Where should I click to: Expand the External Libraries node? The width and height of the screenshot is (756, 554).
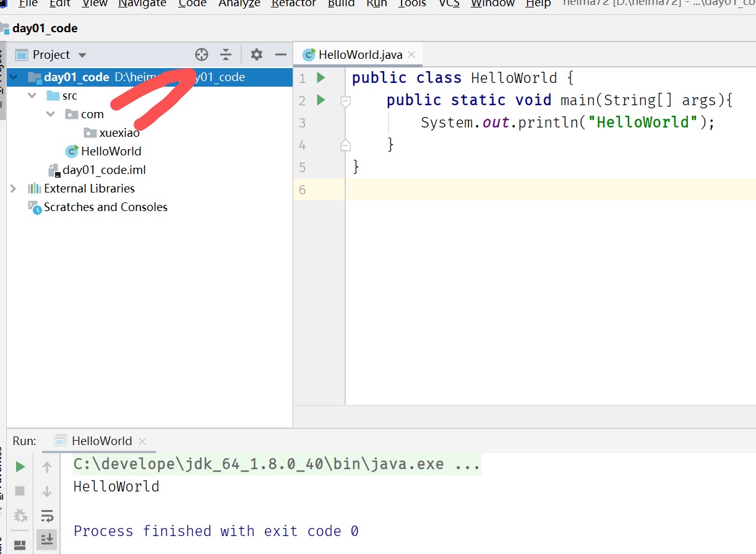tap(14, 188)
